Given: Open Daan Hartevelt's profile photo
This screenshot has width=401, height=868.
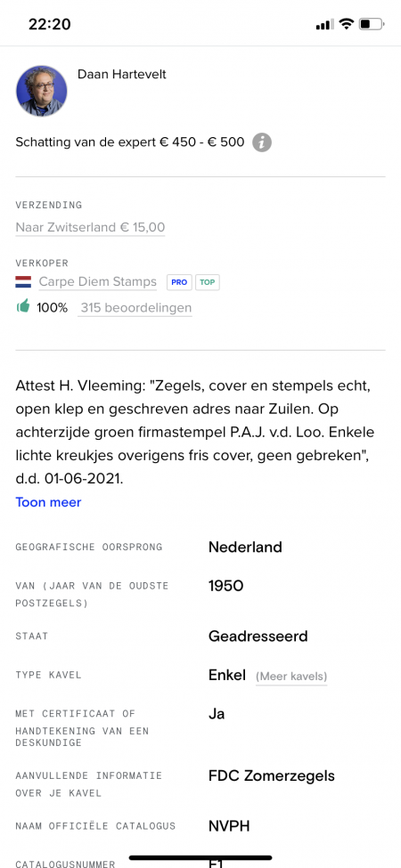Looking at the screenshot, I should [42, 91].
